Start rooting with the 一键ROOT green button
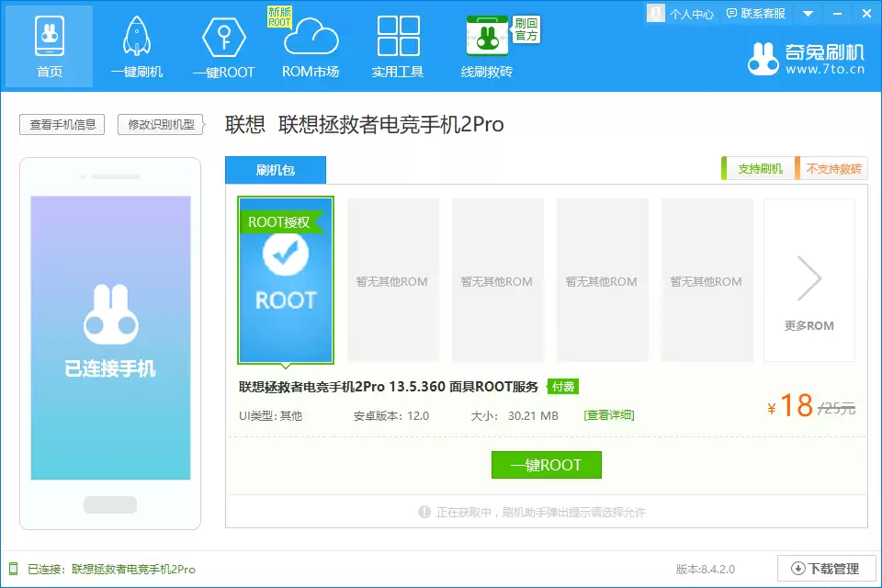Screen dimensions: 882x588 tap(547, 465)
